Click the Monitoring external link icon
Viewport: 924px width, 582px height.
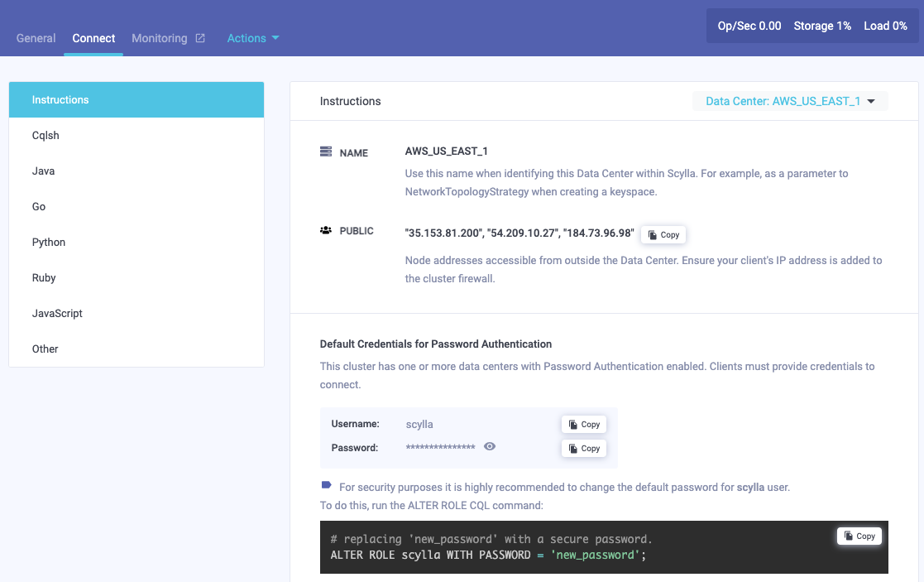(x=200, y=38)
